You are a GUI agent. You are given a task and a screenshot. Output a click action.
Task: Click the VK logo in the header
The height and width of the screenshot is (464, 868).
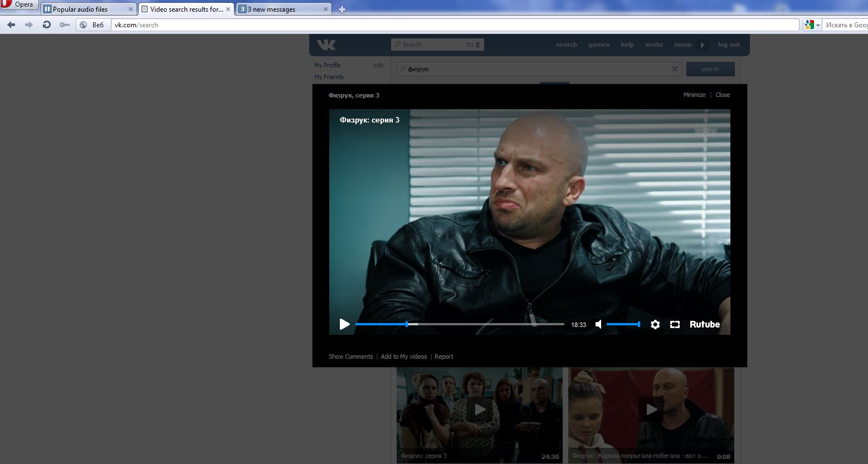(x=326, y=45)
